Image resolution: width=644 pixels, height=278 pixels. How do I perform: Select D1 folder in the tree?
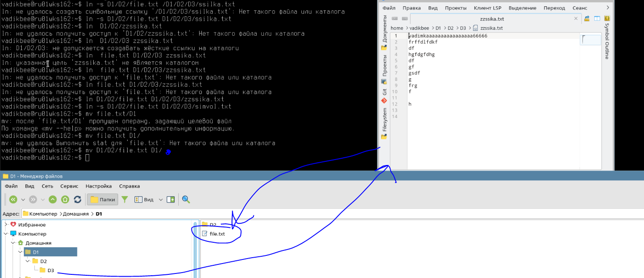tap(50, 252)
